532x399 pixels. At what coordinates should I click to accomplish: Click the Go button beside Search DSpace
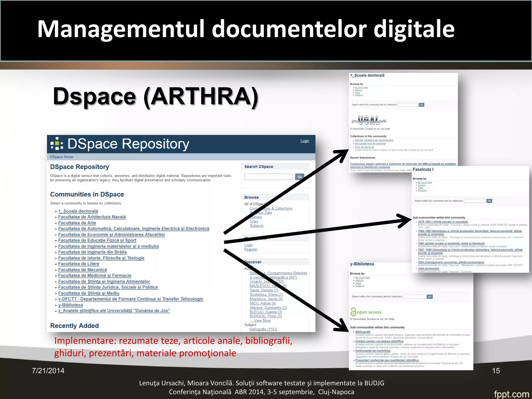(300, 177)
